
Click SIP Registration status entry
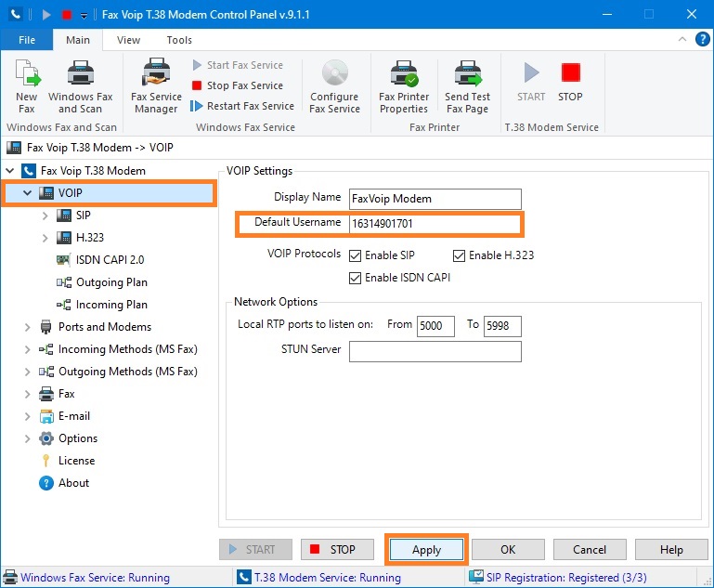(x=558, y=578)
